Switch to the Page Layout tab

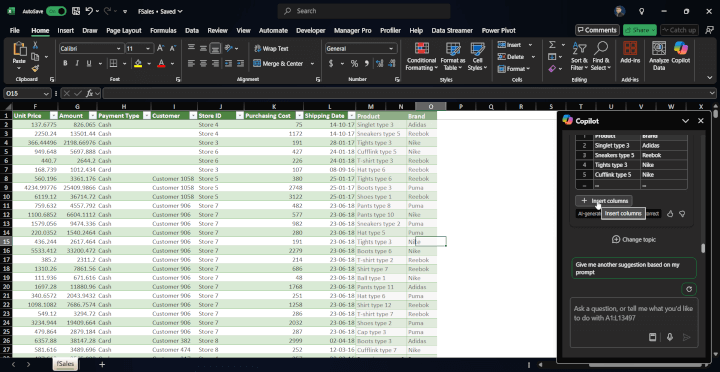point(124,30)
